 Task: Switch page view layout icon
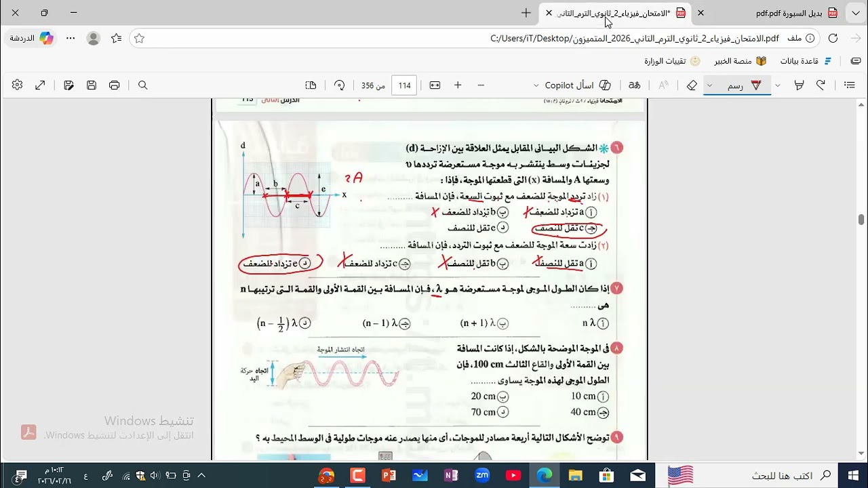pos(311,85)
